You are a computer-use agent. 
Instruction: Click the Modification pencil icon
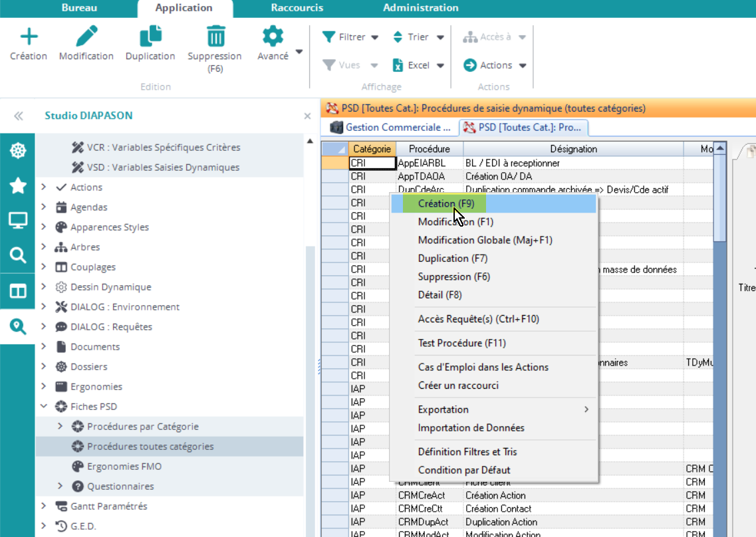click(86, 37)
